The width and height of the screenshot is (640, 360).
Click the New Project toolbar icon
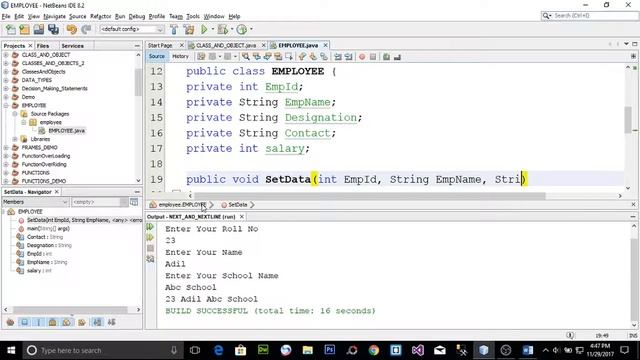[24, 29]
